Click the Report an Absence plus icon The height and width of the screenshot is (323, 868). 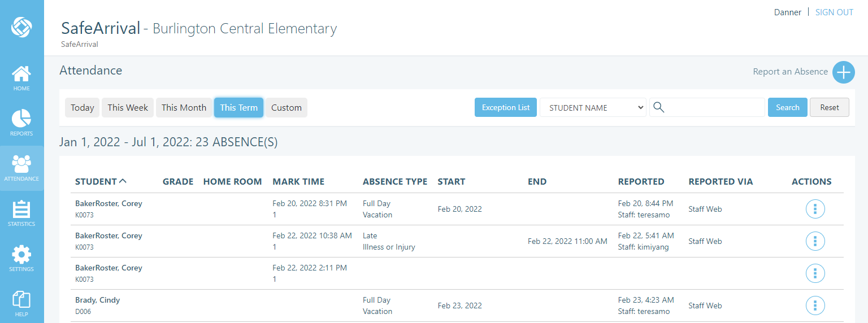(x=843, y=72)
